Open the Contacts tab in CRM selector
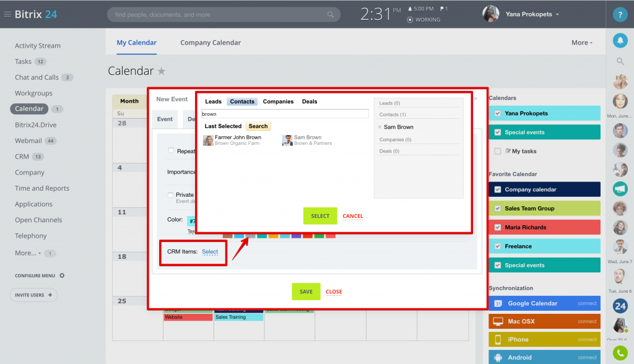The height and width of the screenshot is (364, 634). click(242, 102)
